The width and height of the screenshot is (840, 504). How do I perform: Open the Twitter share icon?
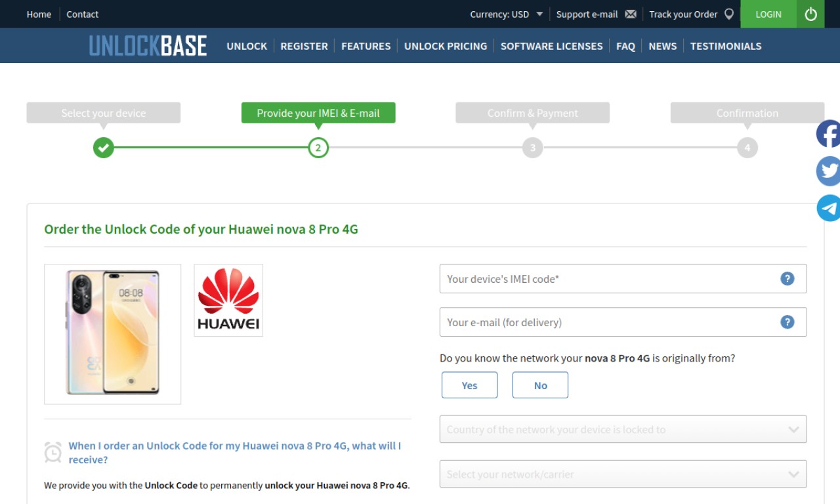[x=829, y=171]
